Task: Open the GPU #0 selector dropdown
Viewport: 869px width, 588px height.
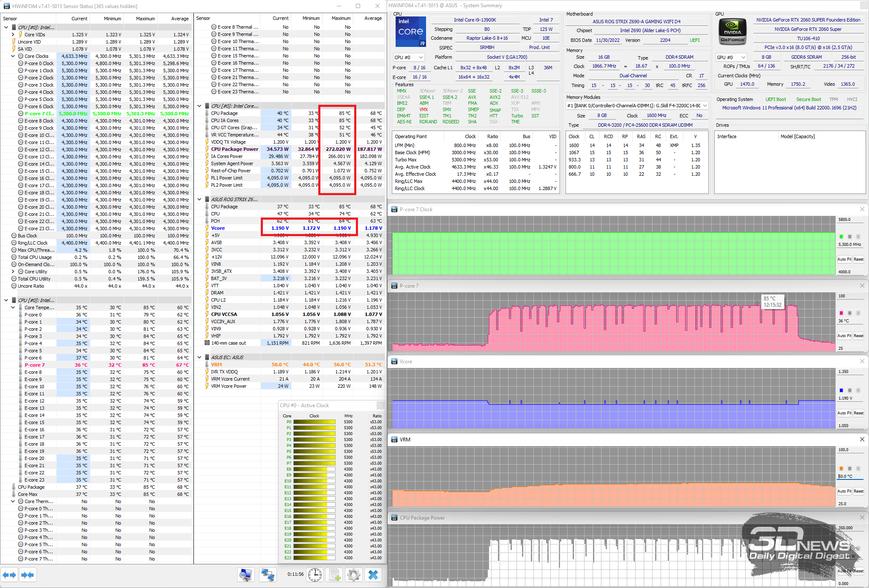Action: (x=731, y=57)
